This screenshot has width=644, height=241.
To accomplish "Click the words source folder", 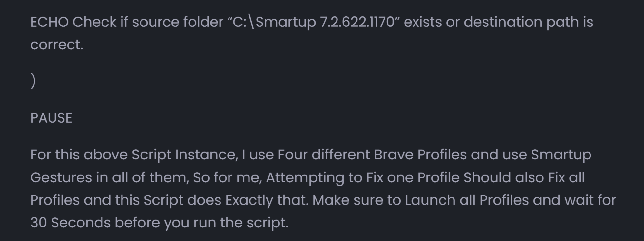I will click(178, 22).
